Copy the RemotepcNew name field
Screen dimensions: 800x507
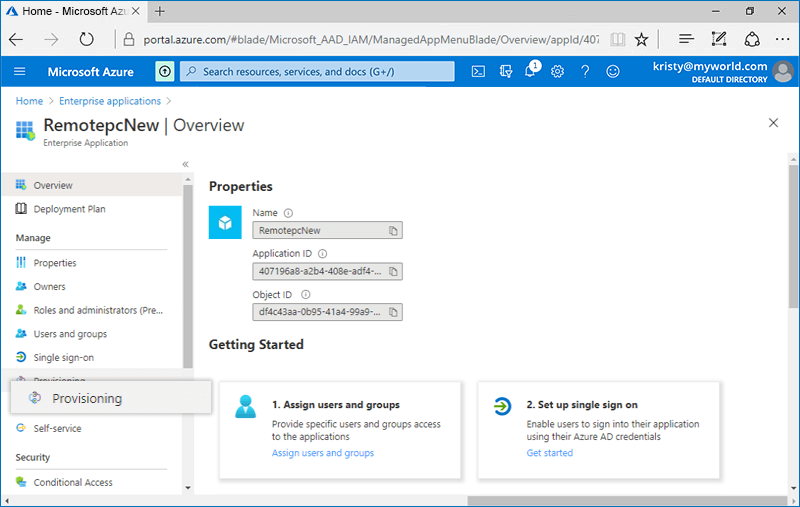click(394, 230)
